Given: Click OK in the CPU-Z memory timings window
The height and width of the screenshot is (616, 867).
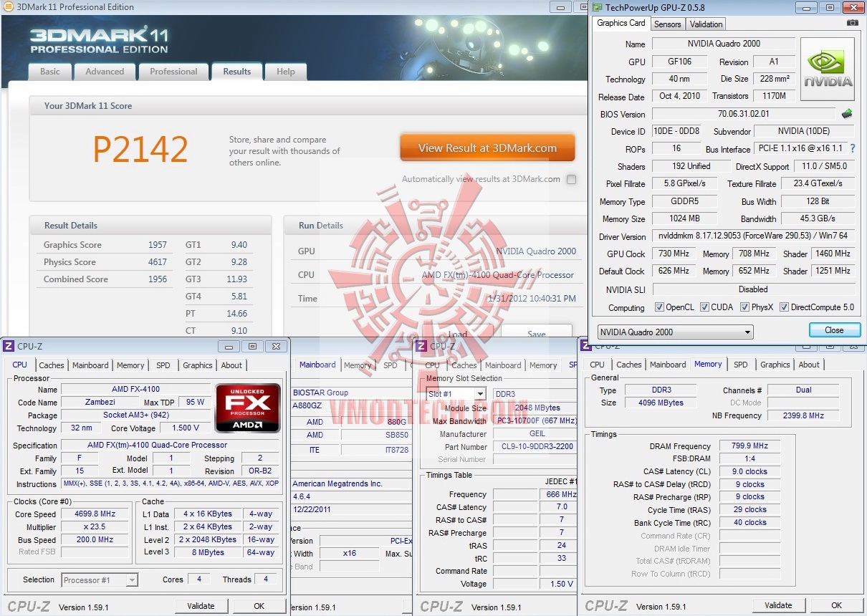Looking at the screenshot, I should (836, 605).
